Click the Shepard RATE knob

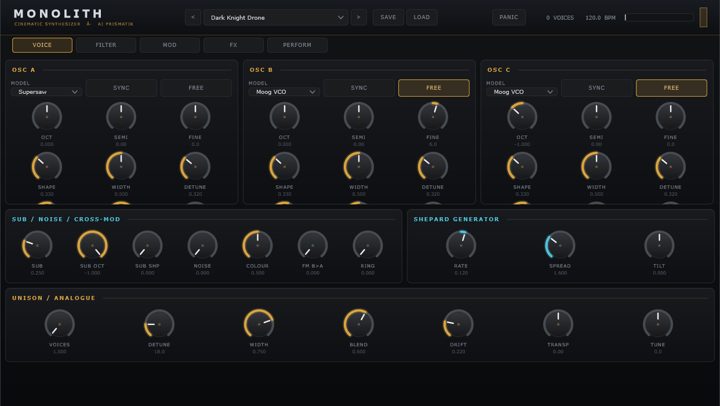461,245
